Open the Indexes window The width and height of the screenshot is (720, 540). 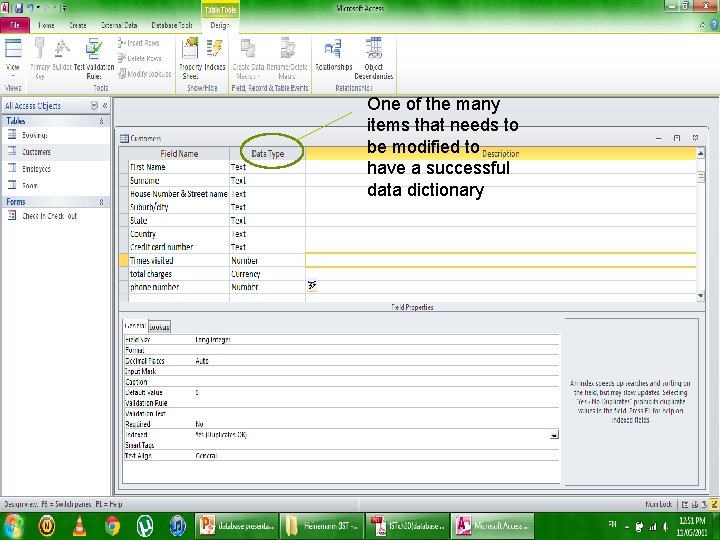tap(214, 55)
